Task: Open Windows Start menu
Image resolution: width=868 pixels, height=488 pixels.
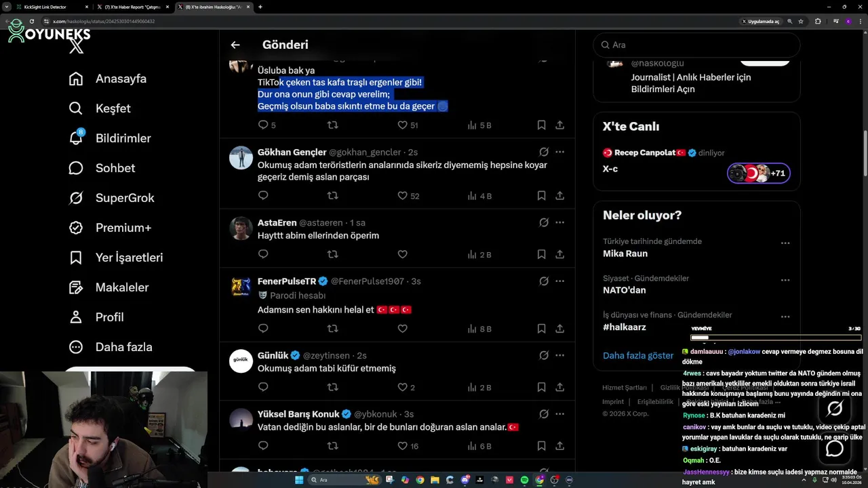Action: 299,480
